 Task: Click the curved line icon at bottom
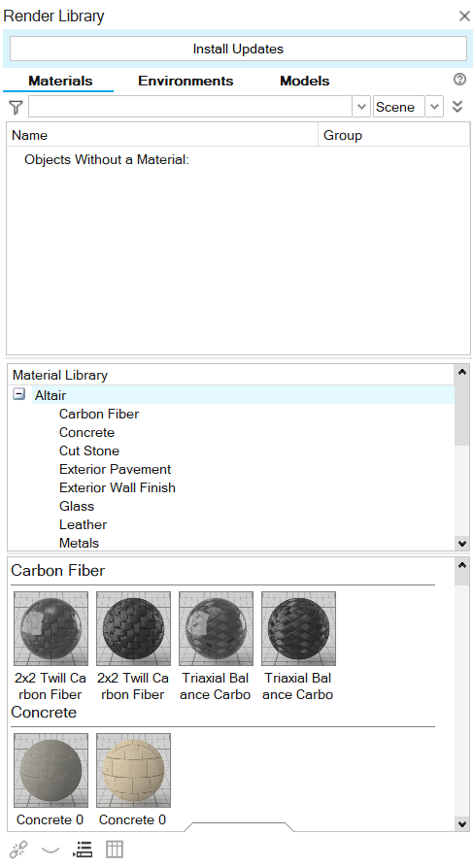tap(51, 850)
